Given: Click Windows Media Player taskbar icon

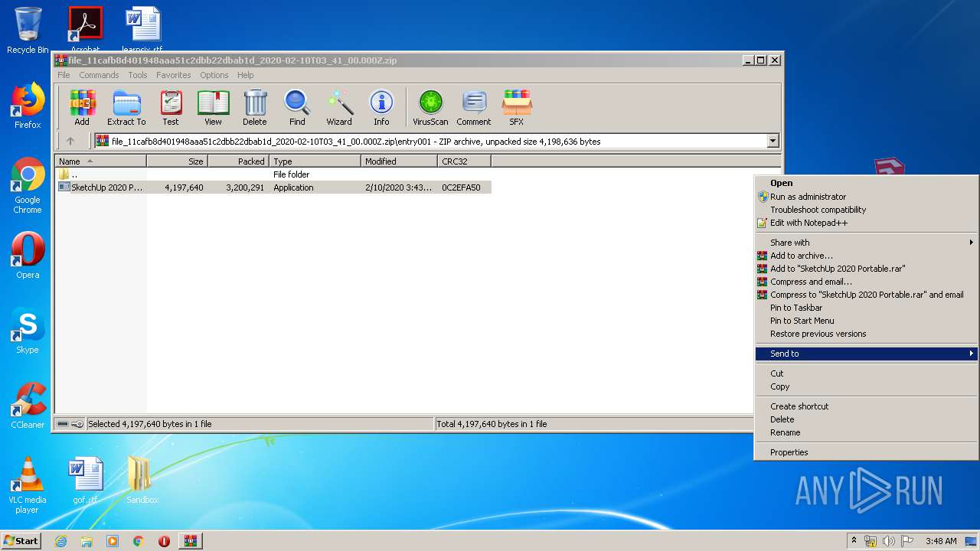Looking at the screenshot, I should 113,541.
